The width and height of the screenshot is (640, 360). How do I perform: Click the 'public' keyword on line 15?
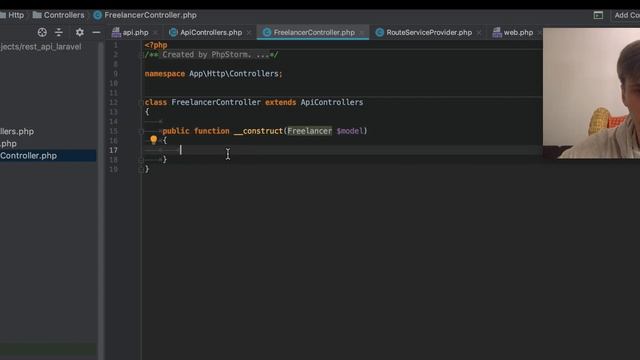pyautogui.click(x=176, y=131)
